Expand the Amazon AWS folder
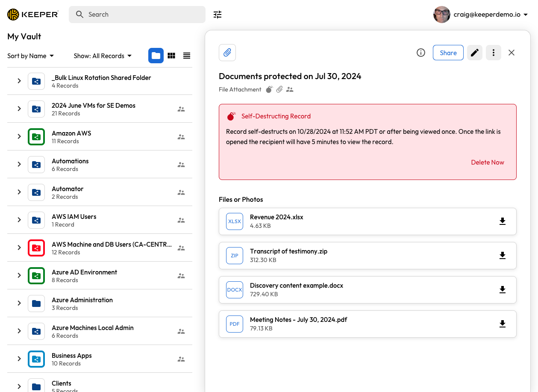 pyautogui.click(x=19, y=136)
